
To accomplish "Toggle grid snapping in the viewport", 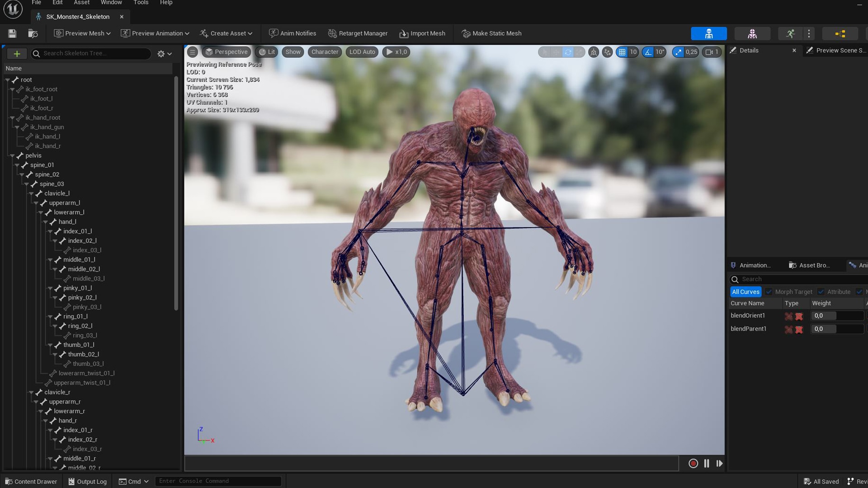I will point(623,52).
